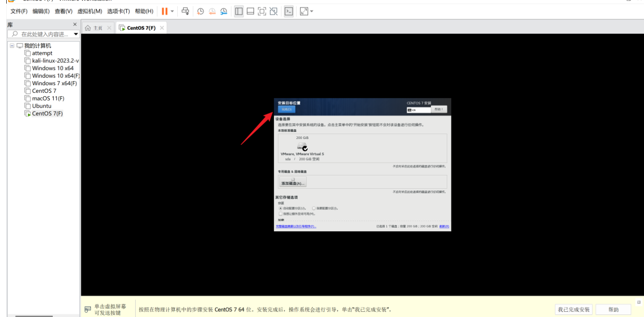The height and width of the screenshot is (317, 644).
Task: Open the 选项卡(T) menu
Action: [118, 11]
